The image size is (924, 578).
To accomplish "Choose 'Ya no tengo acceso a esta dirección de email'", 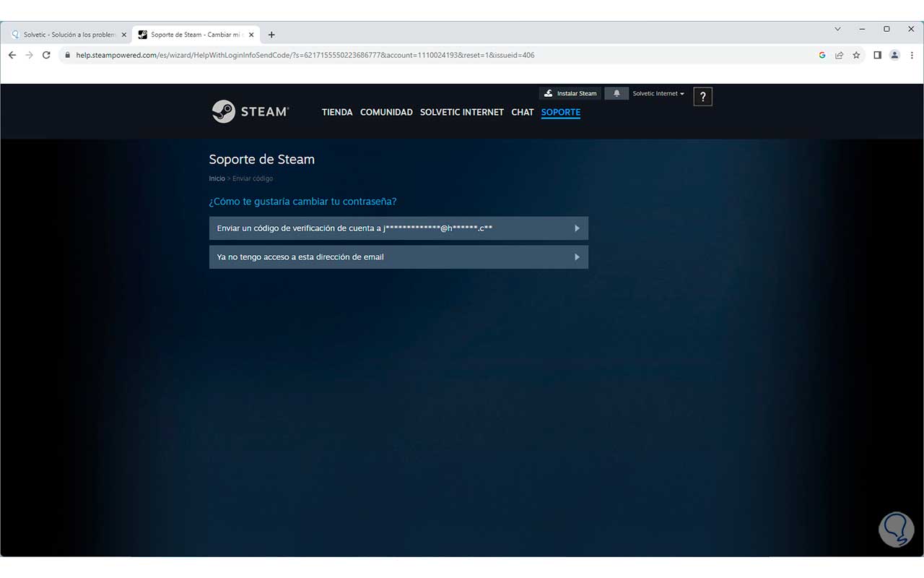I will (x=398, y=257).
